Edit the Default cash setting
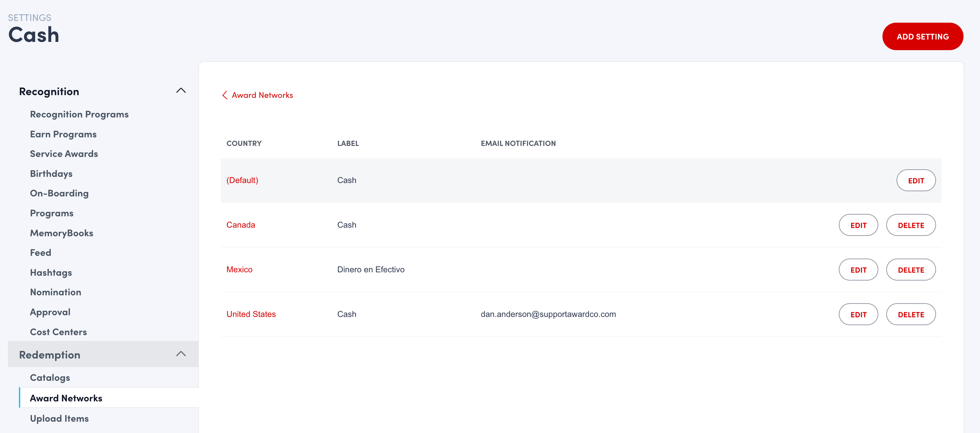 [x=915, y=181]
